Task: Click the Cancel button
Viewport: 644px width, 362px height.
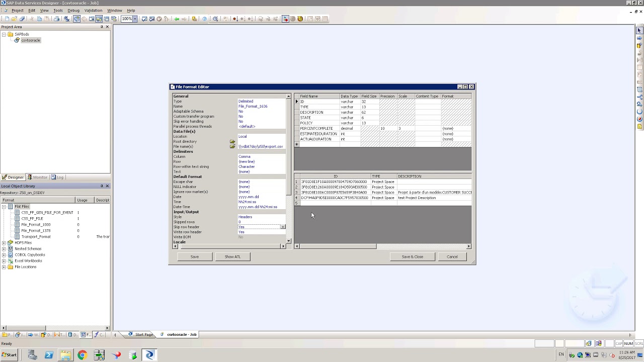Action: coord(452,256)
